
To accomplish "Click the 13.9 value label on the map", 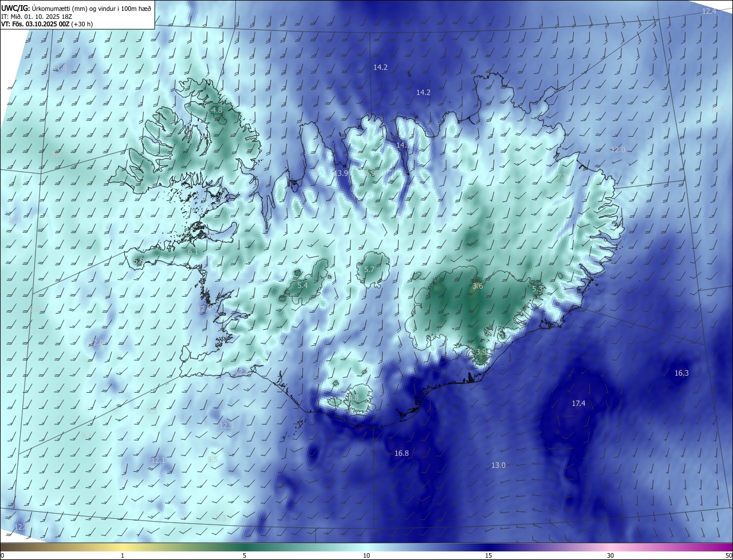I will click(341, 173).
